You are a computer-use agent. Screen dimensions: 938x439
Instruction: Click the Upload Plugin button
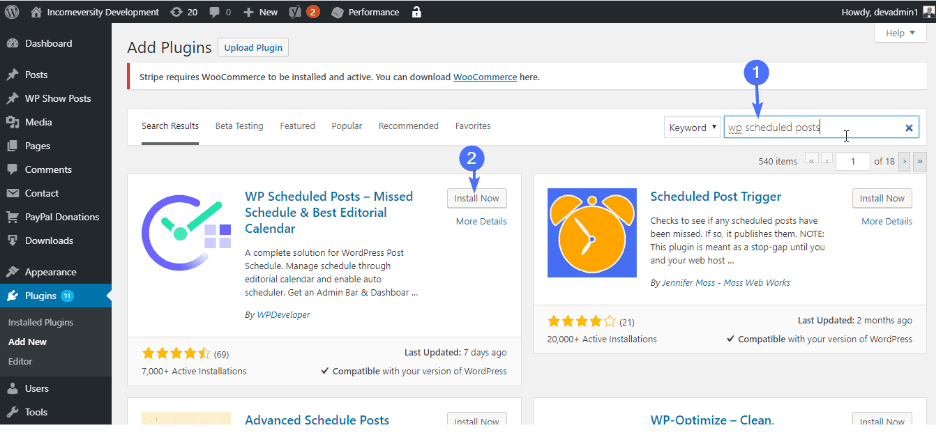pyautogui.click(x=254, y=48)
